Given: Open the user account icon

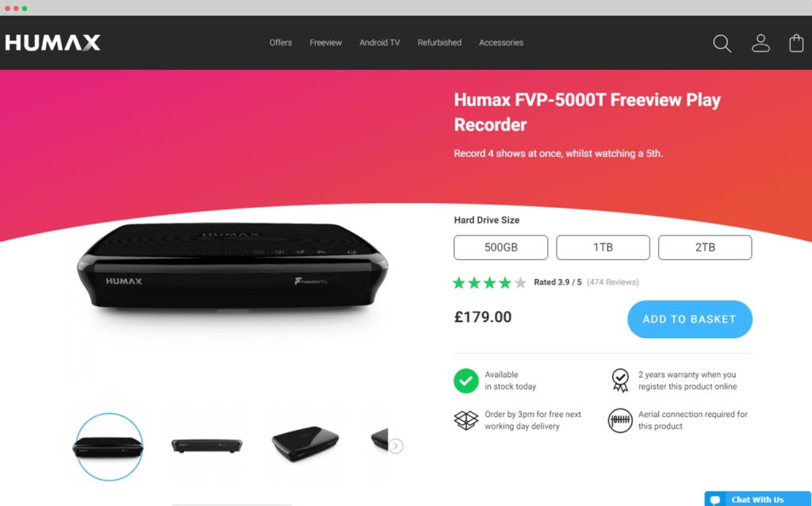Looking at the screenshot, I should tap(760, 43).
